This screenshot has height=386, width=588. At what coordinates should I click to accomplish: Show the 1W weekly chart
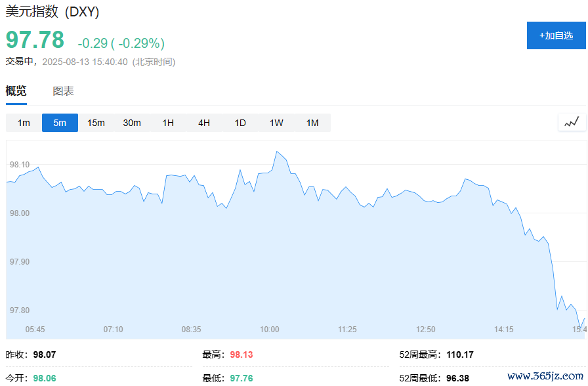coord(276,123)
